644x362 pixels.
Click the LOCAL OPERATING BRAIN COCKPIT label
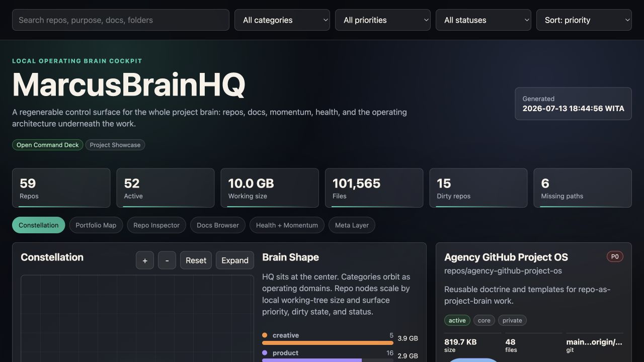pos(77,61)
